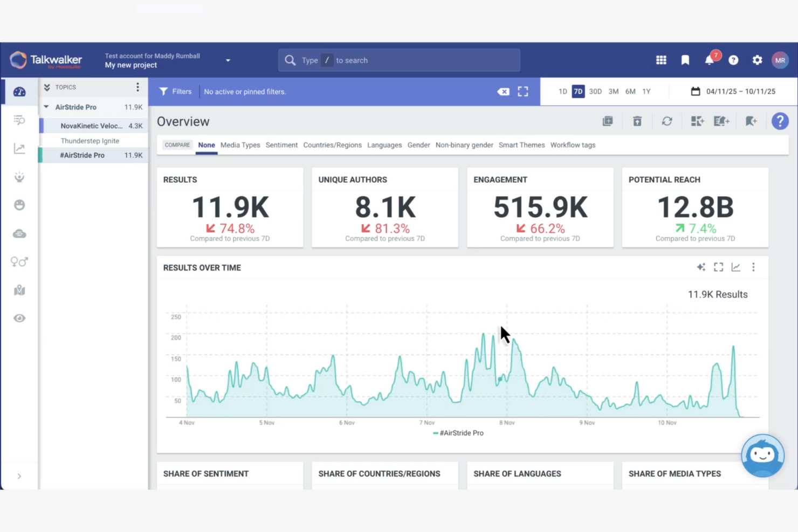Click the Engagement 515.9K card

(540, 208)
